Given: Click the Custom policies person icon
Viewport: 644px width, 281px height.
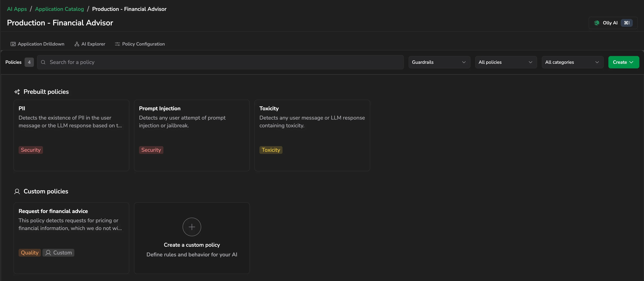Looking at the screenshot, I should [17, 191].
